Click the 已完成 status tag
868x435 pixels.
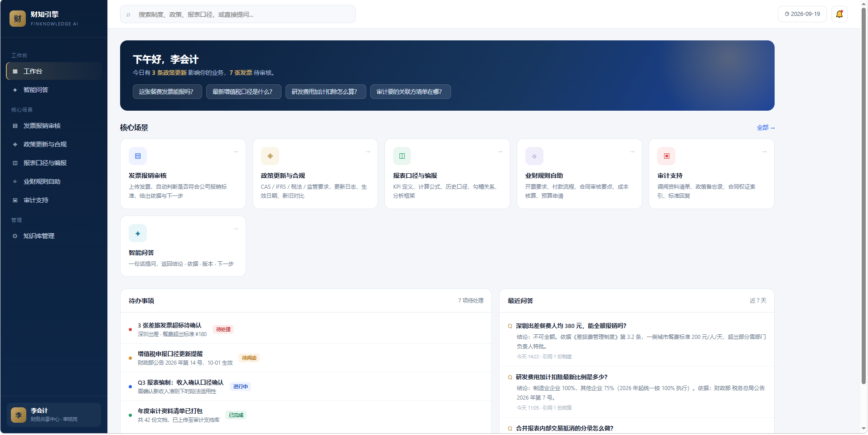point(236,415)
